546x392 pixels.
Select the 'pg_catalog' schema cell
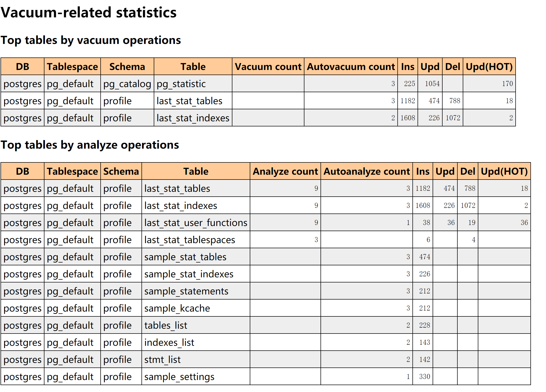127,84
